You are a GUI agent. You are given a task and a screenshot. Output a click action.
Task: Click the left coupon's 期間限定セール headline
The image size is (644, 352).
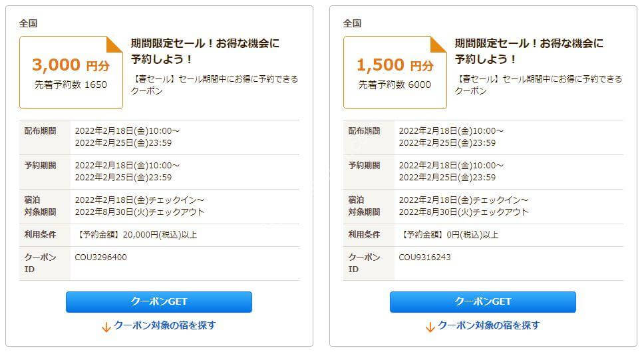tap(205, 51)
